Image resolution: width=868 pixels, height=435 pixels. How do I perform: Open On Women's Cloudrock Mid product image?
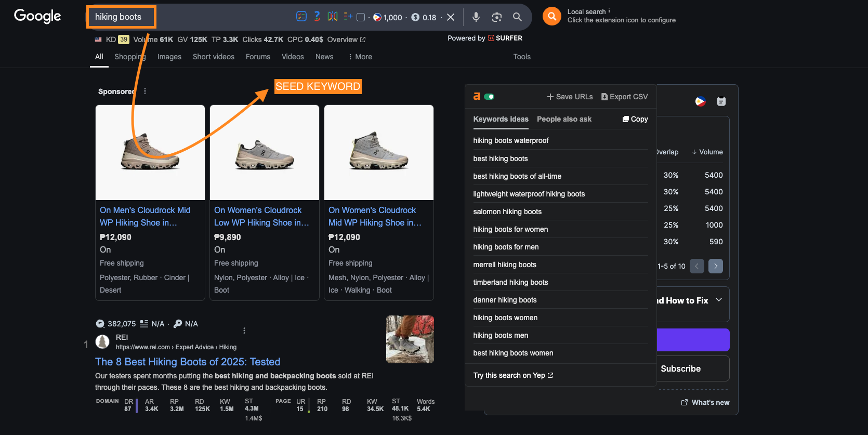coord(379,152)
